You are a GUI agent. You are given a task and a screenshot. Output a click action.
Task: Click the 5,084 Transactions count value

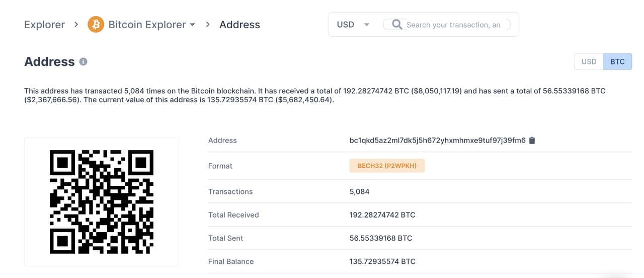pos(359,191)
